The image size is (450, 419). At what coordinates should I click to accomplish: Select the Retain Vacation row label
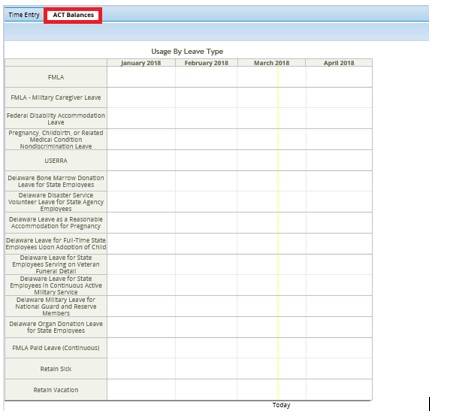tap(56, 390)
